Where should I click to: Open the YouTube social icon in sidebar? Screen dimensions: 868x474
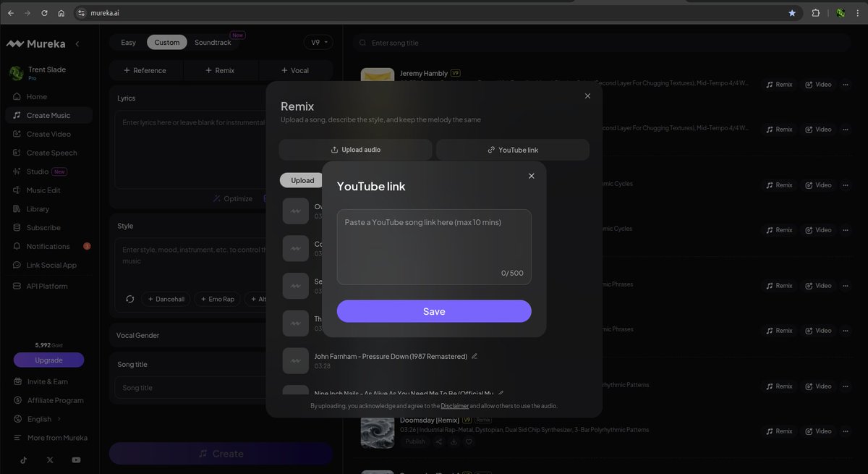[76, 460]
